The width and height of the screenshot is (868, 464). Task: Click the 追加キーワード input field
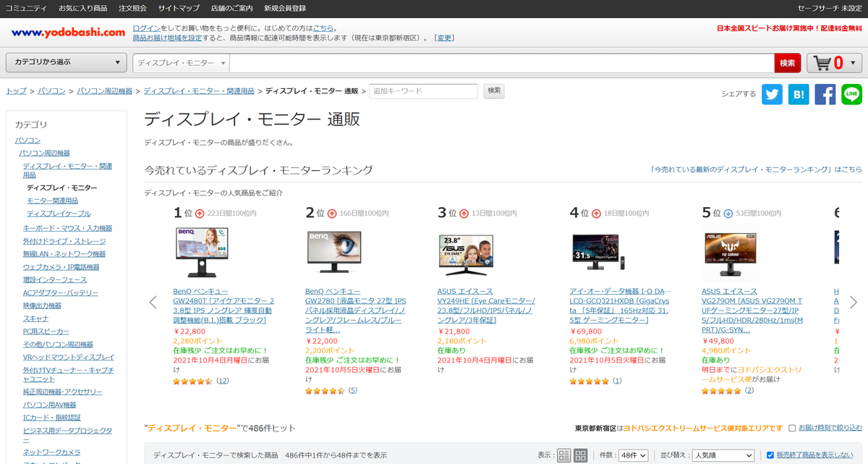(x=424, y=91)
